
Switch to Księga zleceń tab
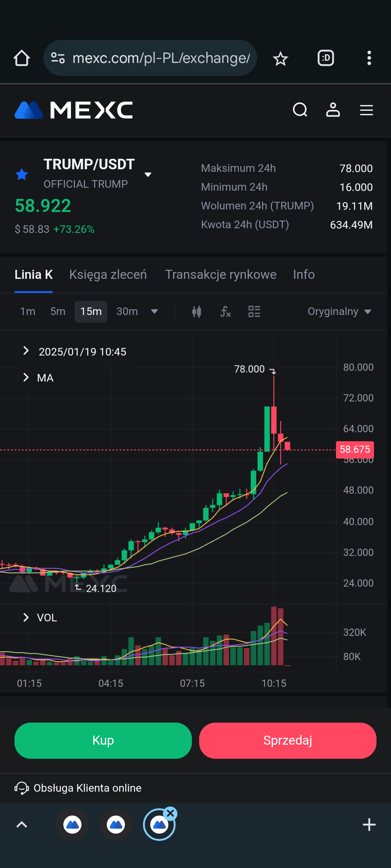[x=108, y=275]
